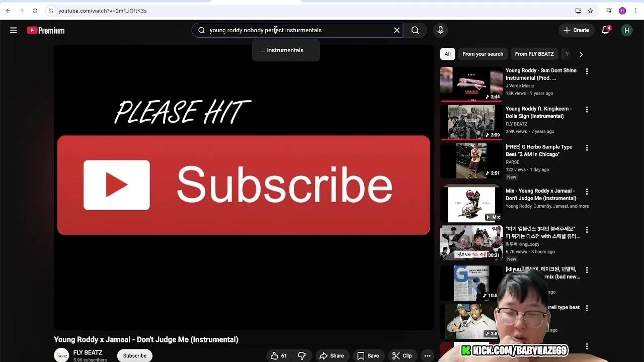Save the video to a playlist
This screenshot has width=644, height=362.
click(x=368, y=355)
